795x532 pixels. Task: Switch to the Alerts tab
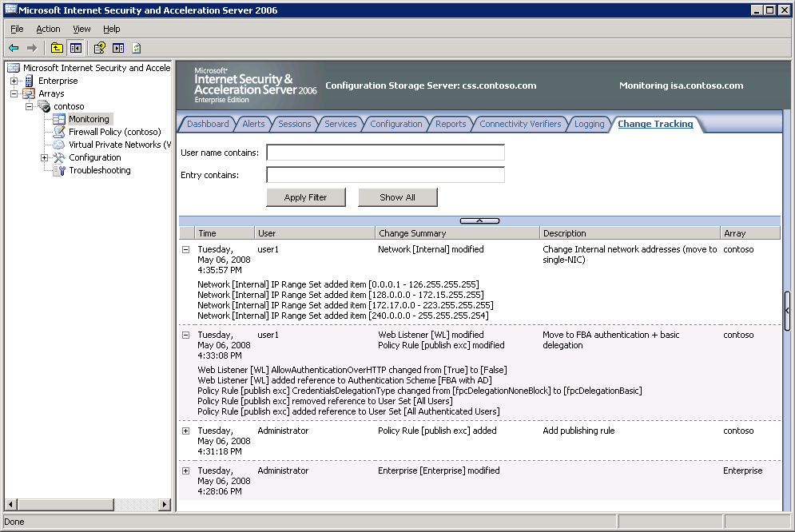(253, 124)
